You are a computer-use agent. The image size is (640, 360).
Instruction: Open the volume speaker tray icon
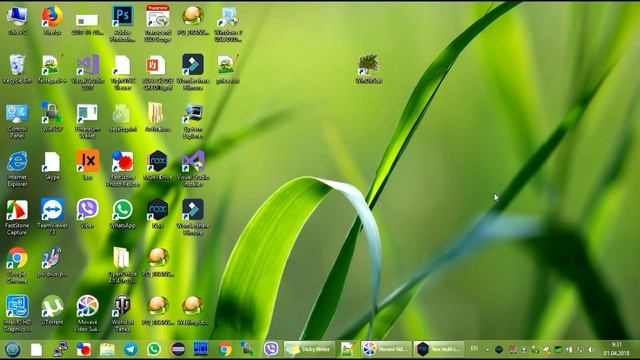591,350
